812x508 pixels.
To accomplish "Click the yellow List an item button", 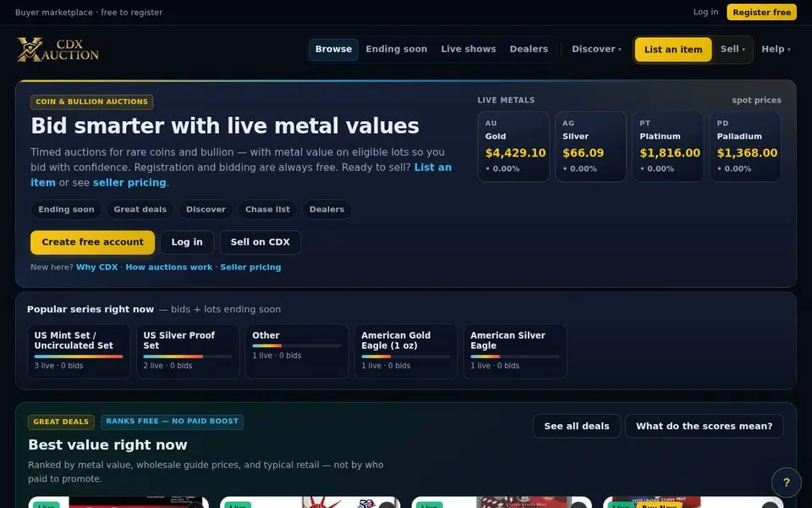I will (673, 50).
